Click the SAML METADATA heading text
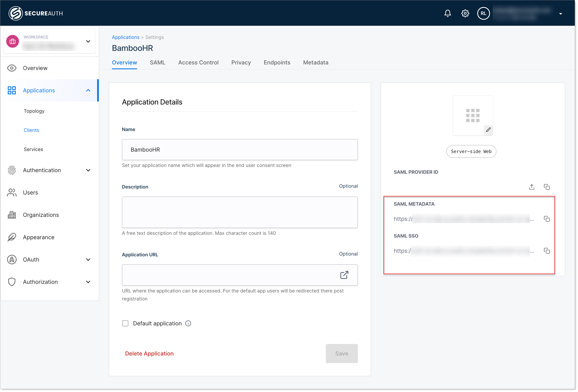 414,204
